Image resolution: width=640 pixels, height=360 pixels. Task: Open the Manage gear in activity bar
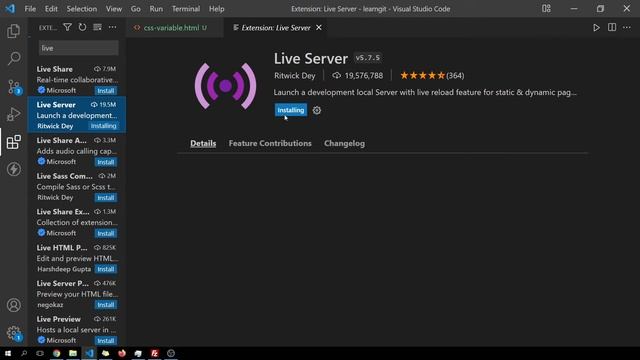[13, 333]
